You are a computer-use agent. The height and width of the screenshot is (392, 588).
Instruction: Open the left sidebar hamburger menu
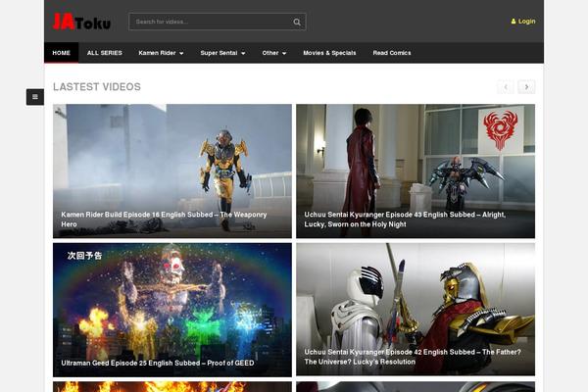35,97
